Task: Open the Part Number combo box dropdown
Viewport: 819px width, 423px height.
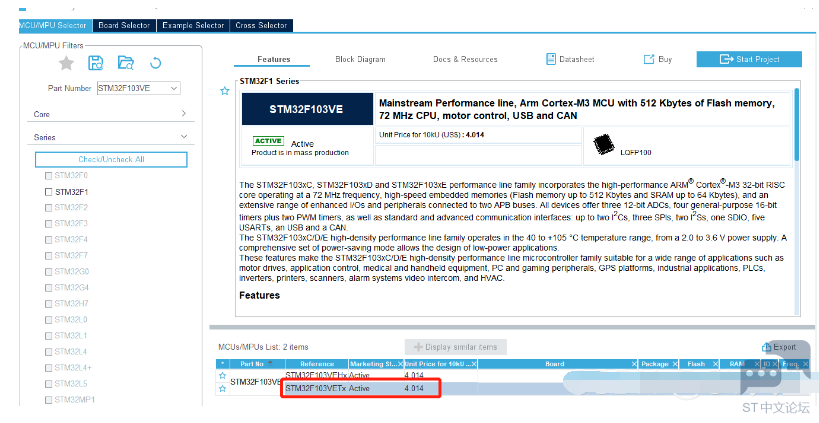Action: 174,88
